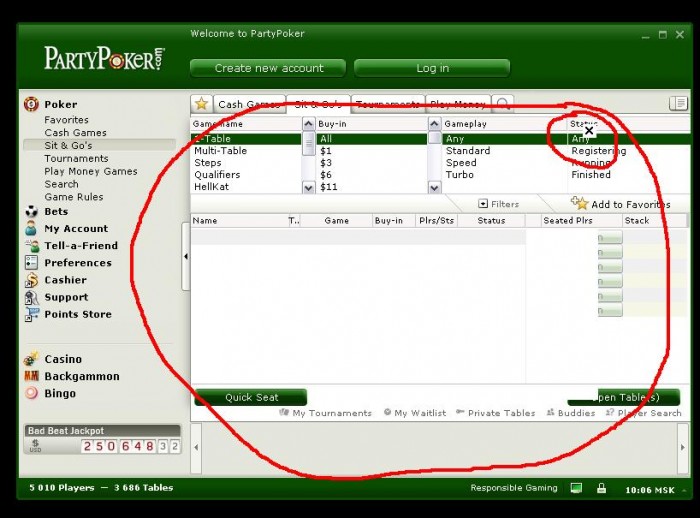
Task: Click the lobby layout icon at top right
Action: [679, 104]
